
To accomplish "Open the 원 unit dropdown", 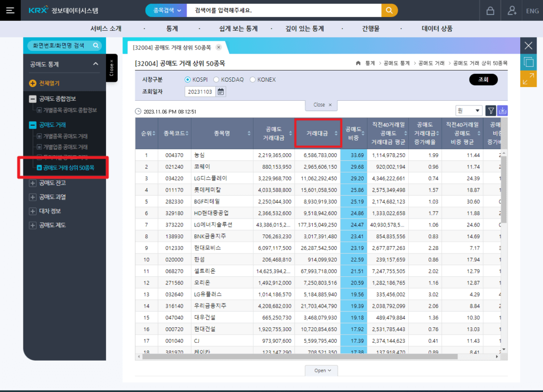I will (x=469, y=111).
